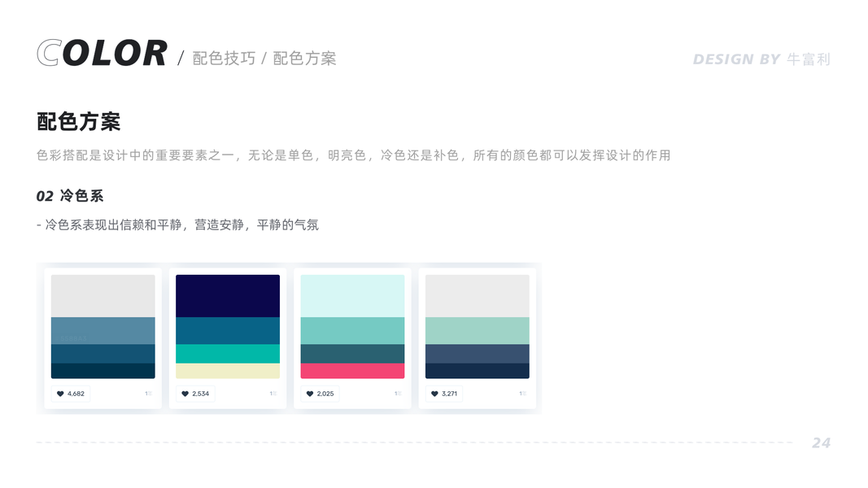Click the COLOR logo title
This screenshot has height=488, width=868.
(102, 53)
